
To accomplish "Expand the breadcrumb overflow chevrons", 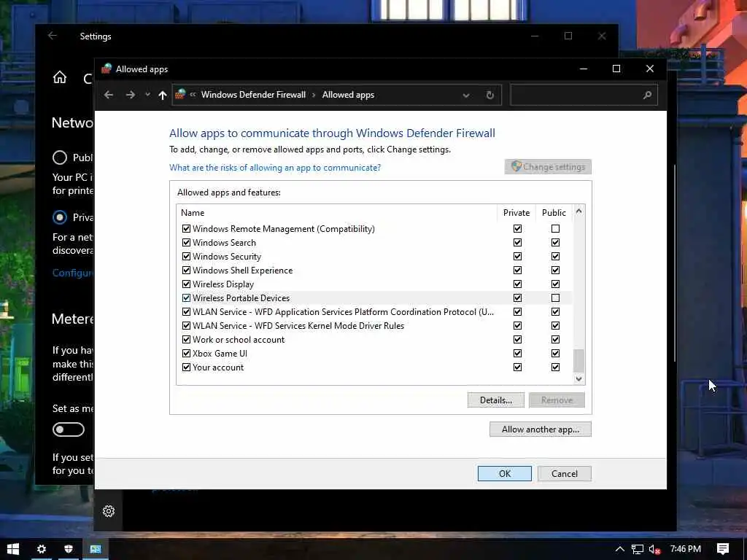I will (193, 95).
